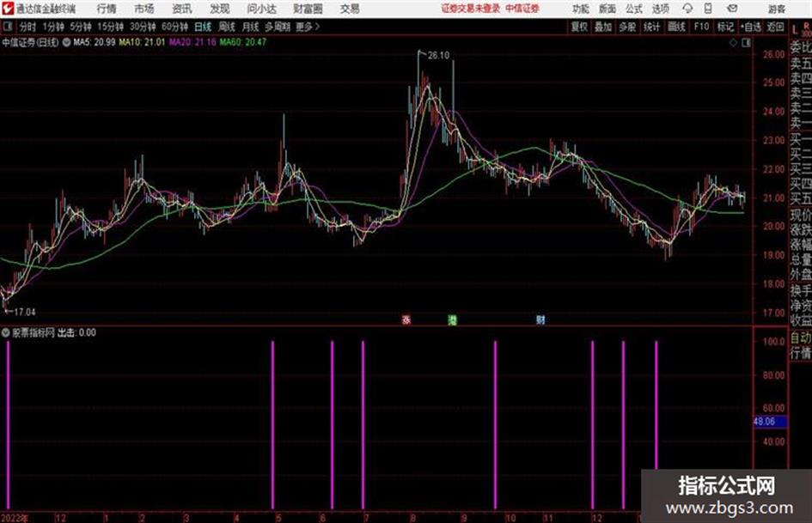Click the 统计 statistics button
This screenshot has width=812, height=523.
651,27
